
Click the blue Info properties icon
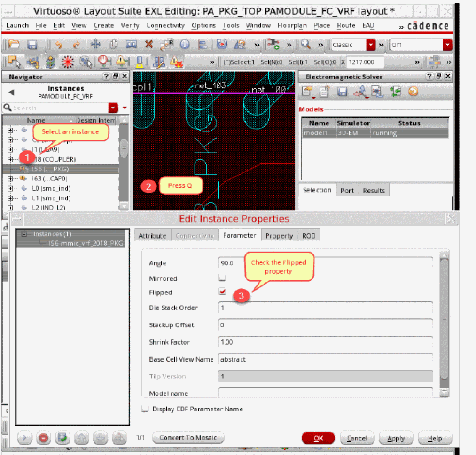click(185, 45)
